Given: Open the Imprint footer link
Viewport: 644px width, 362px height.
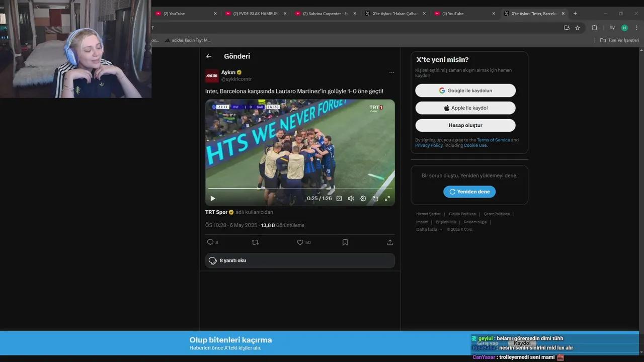Looking at the screenshot, I should [x=422, y=222].
